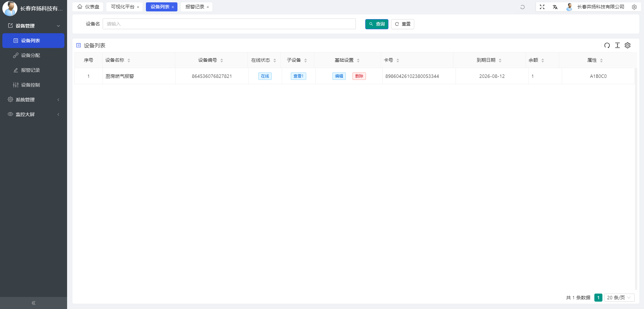Image resolution: width=644 pixels, height=309 pixels.
Task: Open the 20 条/页 page size dropdown
Action: pos(619,298)
